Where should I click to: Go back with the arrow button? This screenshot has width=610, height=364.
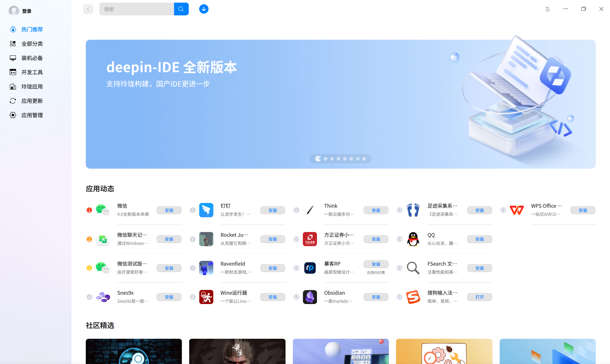(x=88, y=9)
